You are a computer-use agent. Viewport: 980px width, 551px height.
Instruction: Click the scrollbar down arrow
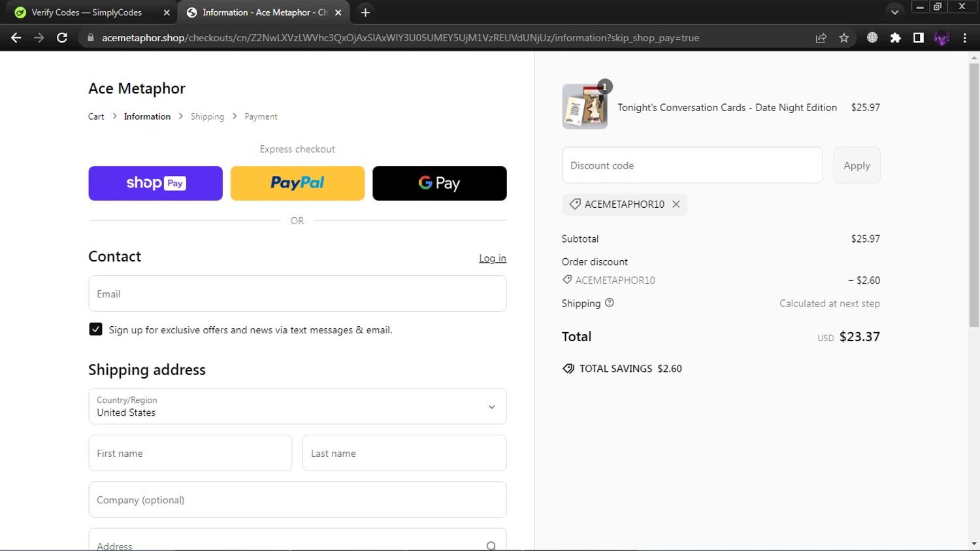pyautogui.click(x=974, y=544)
